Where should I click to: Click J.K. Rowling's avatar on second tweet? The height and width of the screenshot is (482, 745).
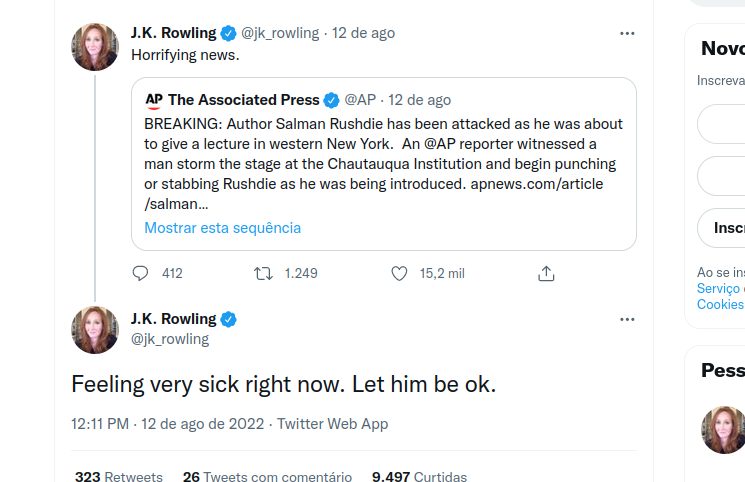(x=95, y=330)
